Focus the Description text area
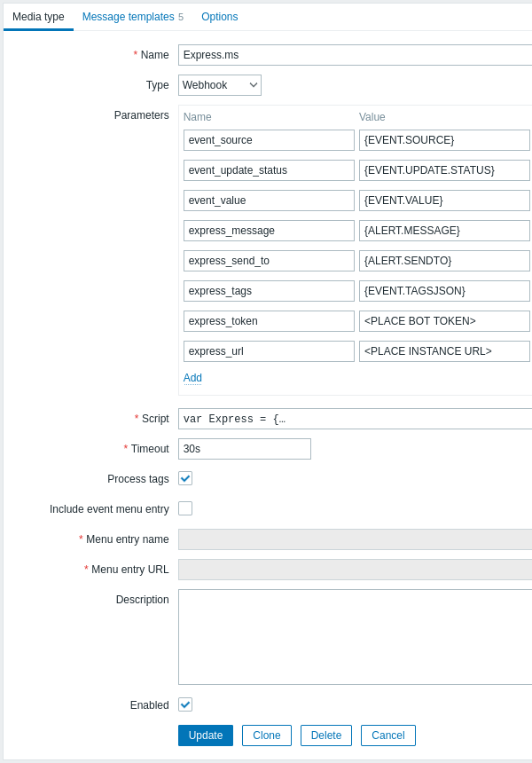The width and height of the screenshot is (532, 763). pos(355,637)
